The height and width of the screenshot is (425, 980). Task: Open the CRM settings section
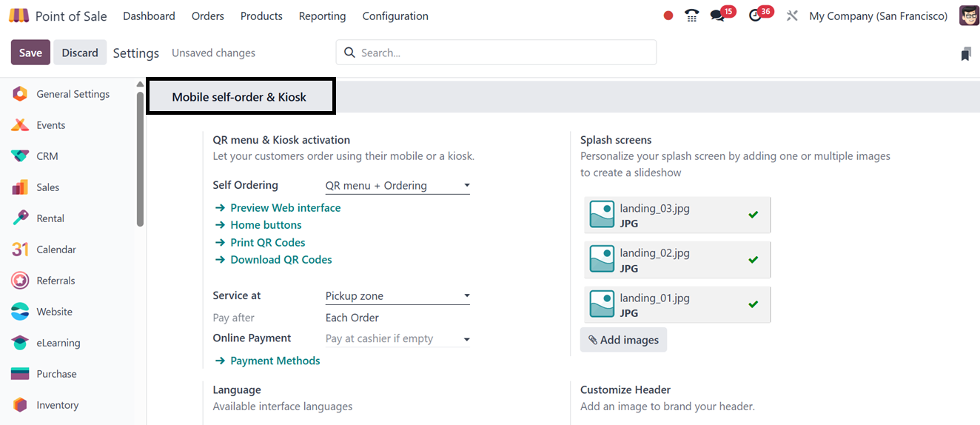point(47,156)
